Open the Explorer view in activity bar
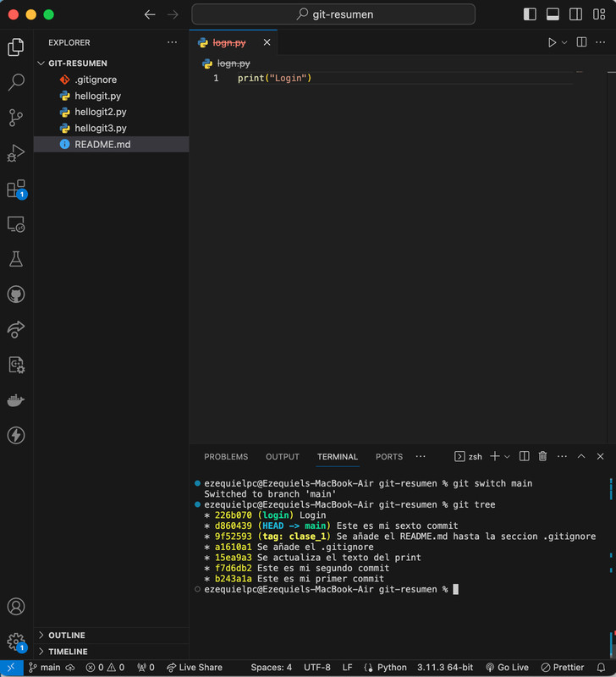Screen dimensions: 616x677 point(16,47)
